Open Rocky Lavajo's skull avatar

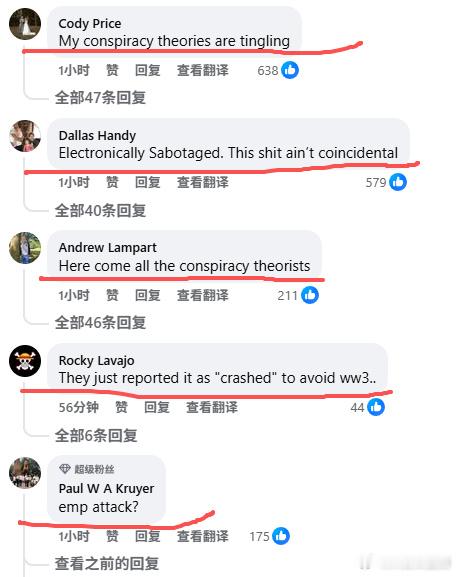(x=25, y=361)
